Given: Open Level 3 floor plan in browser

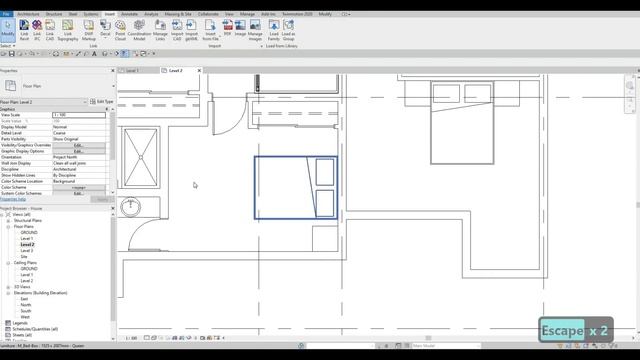Looking at the screenshot, I should pyautogui.click(x=27, y=251).
